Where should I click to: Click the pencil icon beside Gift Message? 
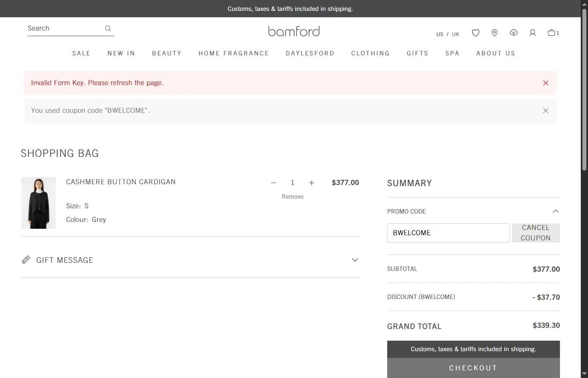click(26, 260)
